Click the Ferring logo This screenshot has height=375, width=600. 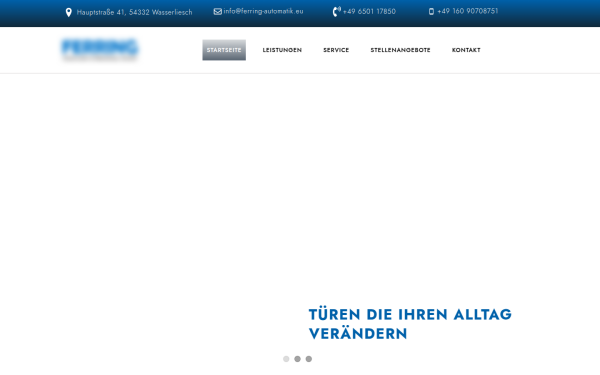pos(99,50)
